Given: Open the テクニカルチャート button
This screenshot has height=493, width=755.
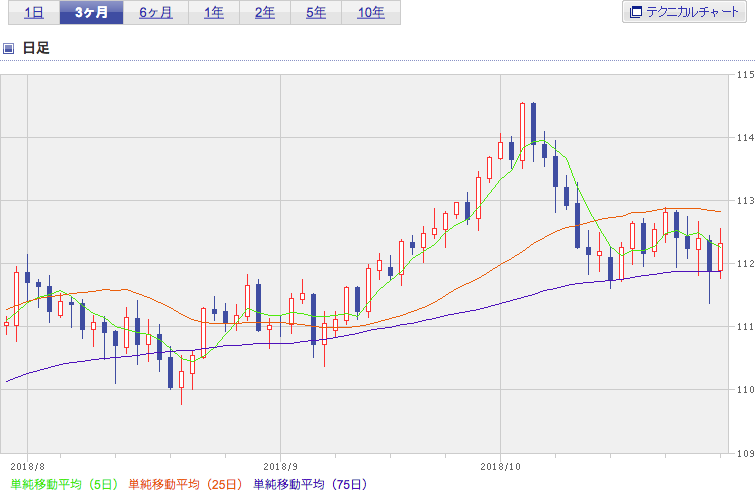Looking at the screenshot, I should pyautogui.click(x=684, y=12).
